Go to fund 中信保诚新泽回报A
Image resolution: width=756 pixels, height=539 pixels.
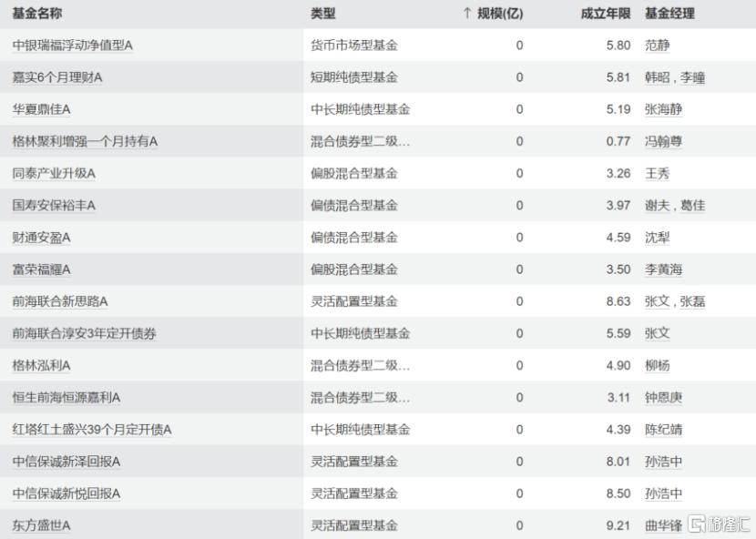coord(66,462)
